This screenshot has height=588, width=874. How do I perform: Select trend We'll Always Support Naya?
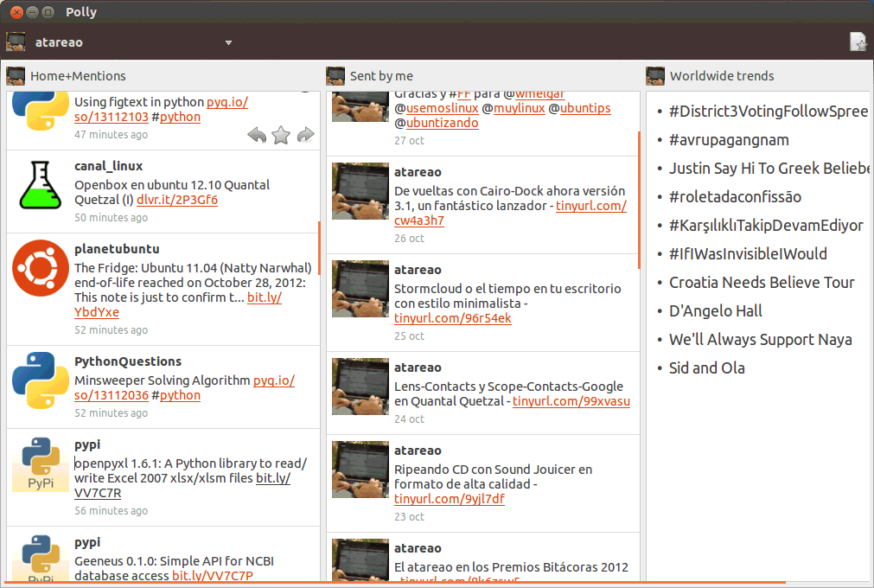point(760,340)
